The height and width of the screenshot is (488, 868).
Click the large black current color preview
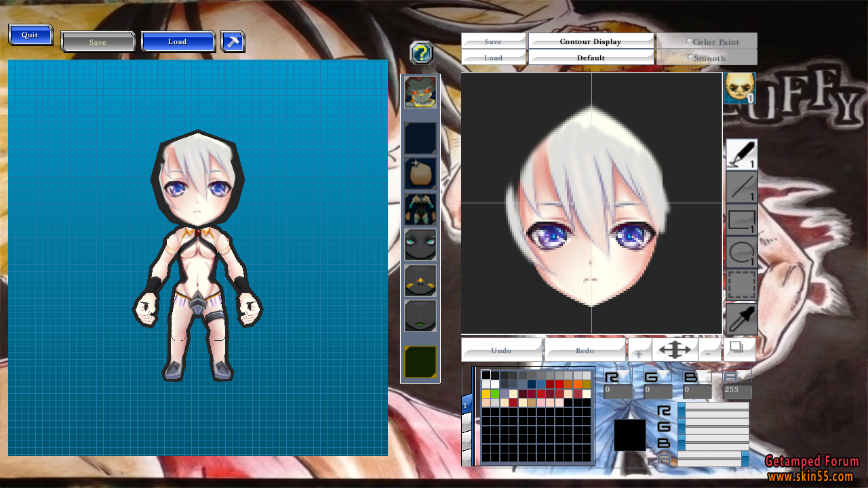tap(630, 435)
